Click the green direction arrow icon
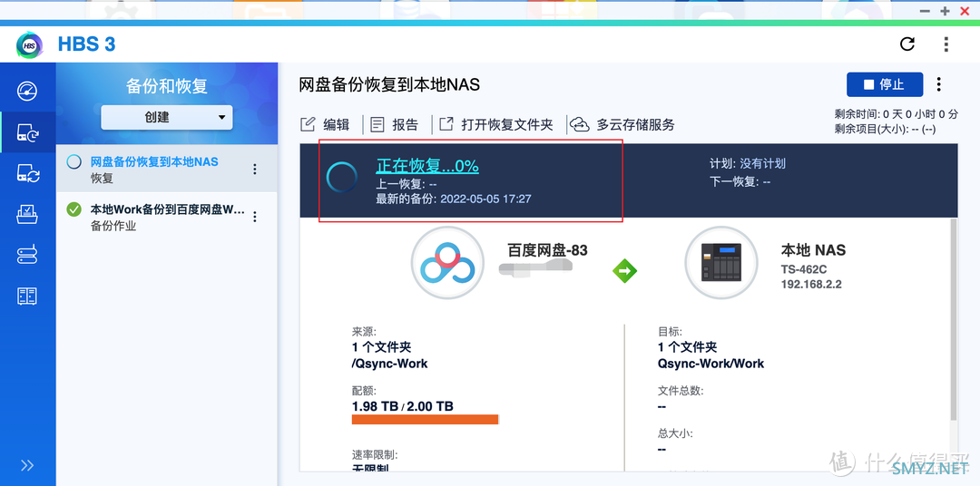Viewport: 980px width, 486px height. click(x=624, y=270)
